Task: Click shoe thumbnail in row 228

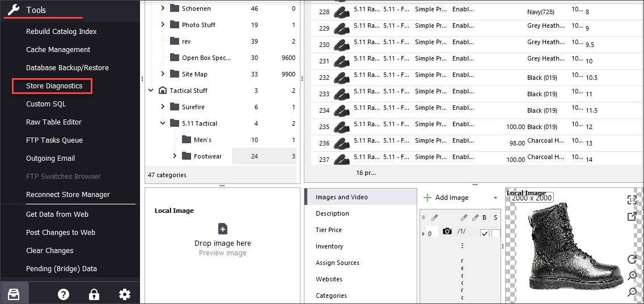Action: click(342, 12)
